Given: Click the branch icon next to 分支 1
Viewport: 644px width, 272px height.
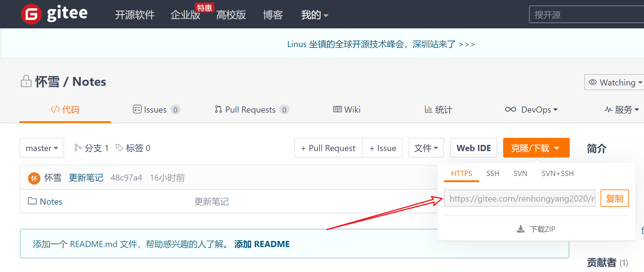Looking at the screenshot, I should click(x=78, y=148).
